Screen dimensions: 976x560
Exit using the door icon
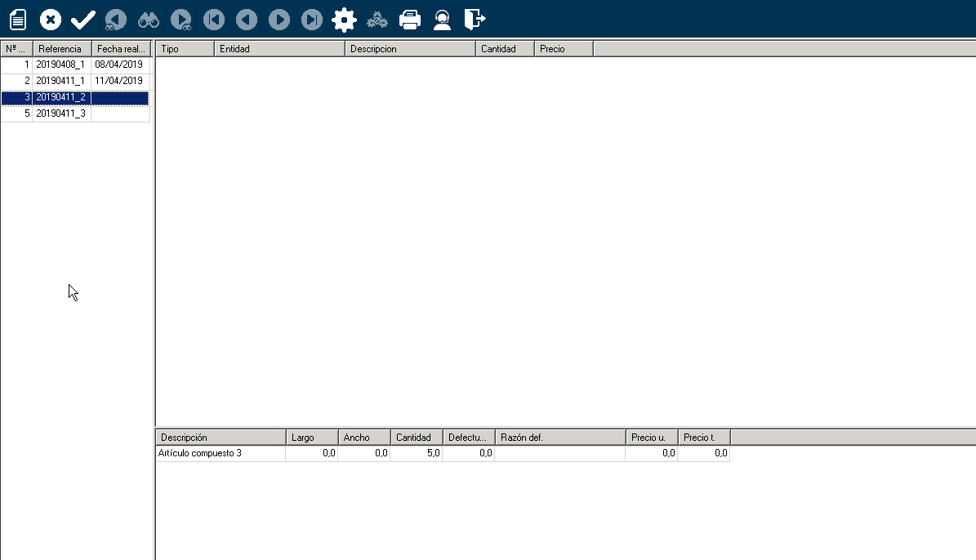tap(475, 20)
